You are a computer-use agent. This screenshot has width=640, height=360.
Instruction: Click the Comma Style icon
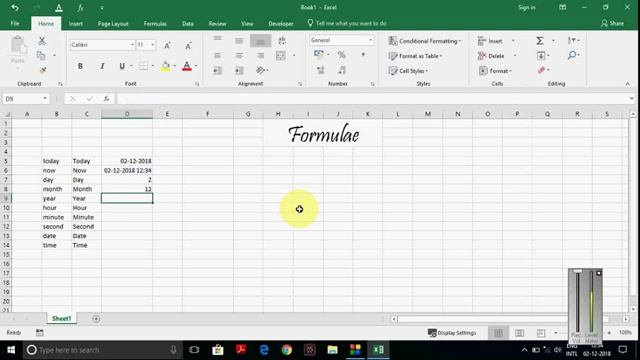pos(363,55)
